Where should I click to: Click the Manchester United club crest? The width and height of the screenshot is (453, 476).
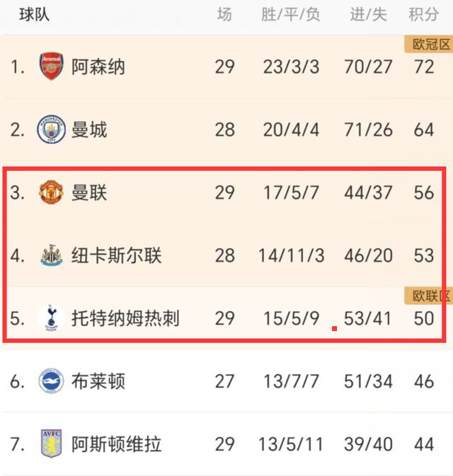pos(52,192)
